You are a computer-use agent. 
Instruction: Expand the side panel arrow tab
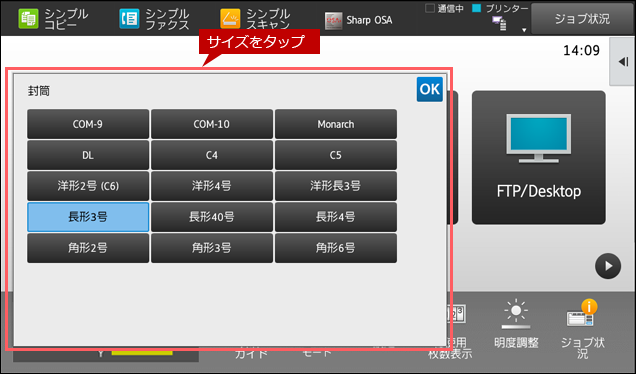click(623, 62)
